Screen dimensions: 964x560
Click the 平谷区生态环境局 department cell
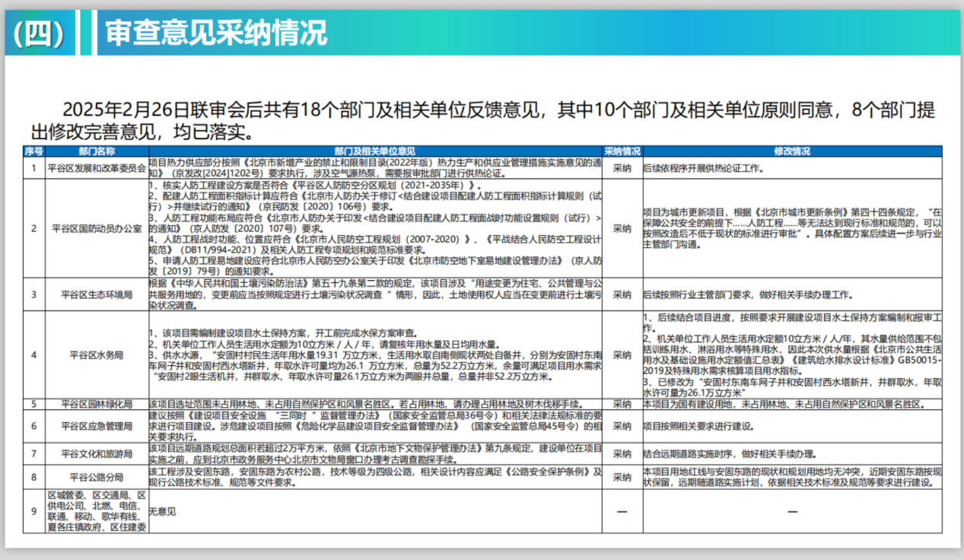pos(96,294)
